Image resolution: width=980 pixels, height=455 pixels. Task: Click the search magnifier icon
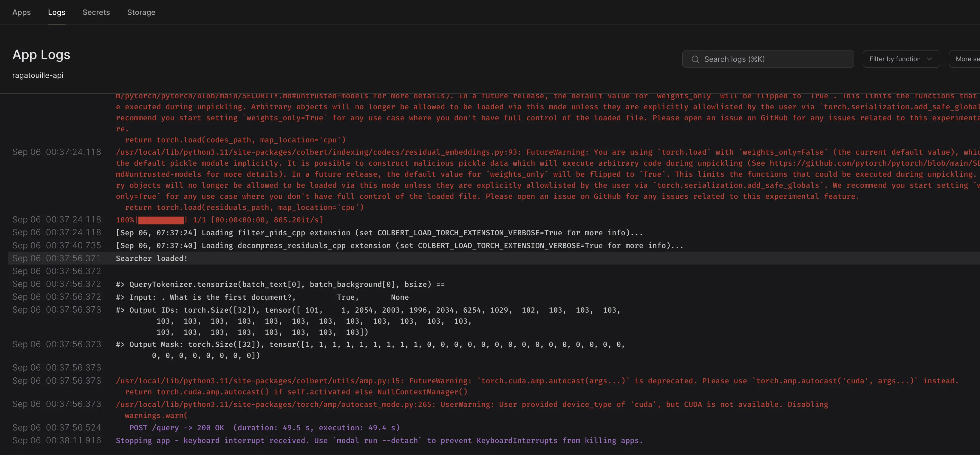(695, 59)
